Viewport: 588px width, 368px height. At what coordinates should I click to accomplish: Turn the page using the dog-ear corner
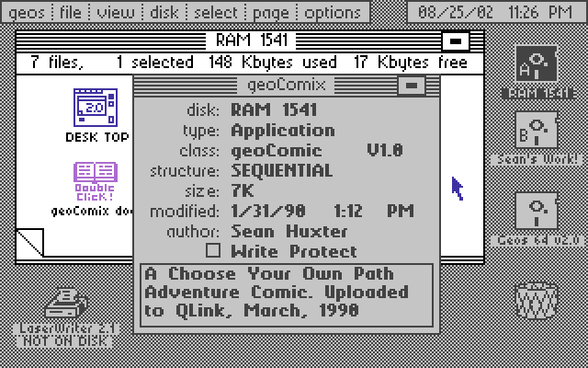click(30, 242)
